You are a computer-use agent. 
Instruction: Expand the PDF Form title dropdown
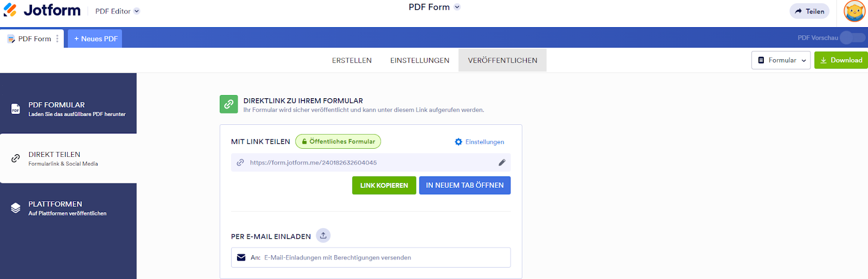(457, 7)
